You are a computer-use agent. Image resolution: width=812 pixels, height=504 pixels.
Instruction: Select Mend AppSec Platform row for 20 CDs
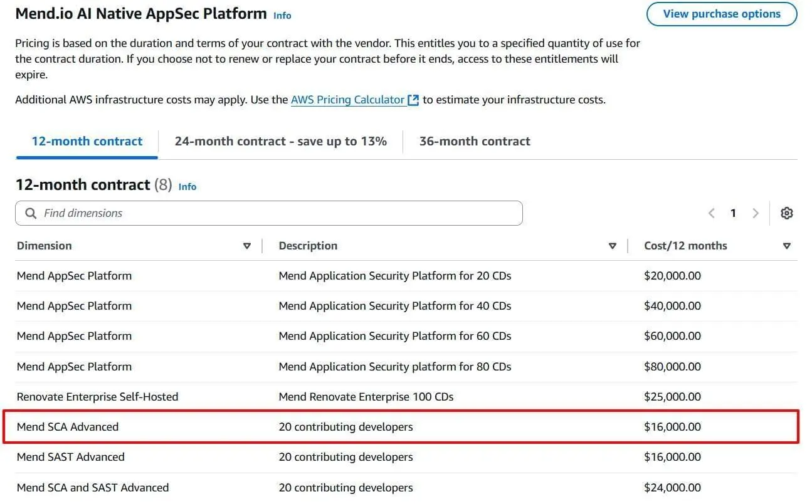coord(406,276)
